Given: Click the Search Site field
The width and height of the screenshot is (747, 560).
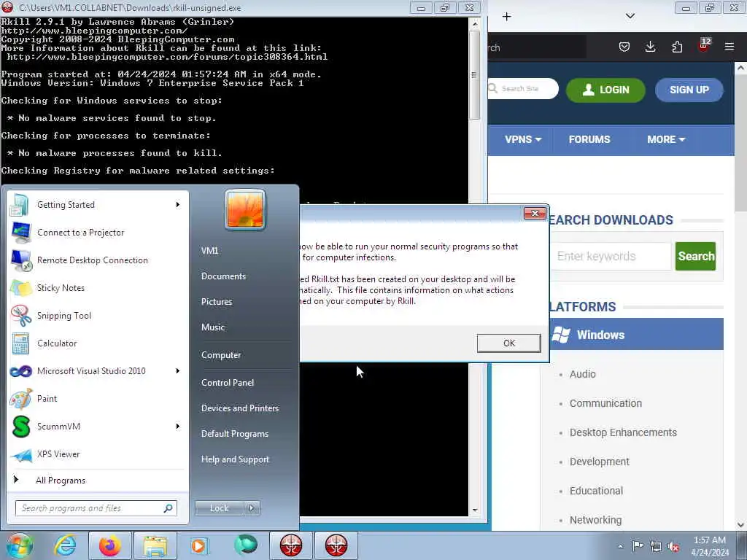Looking at the screenshot, I should tap(522, 88).
